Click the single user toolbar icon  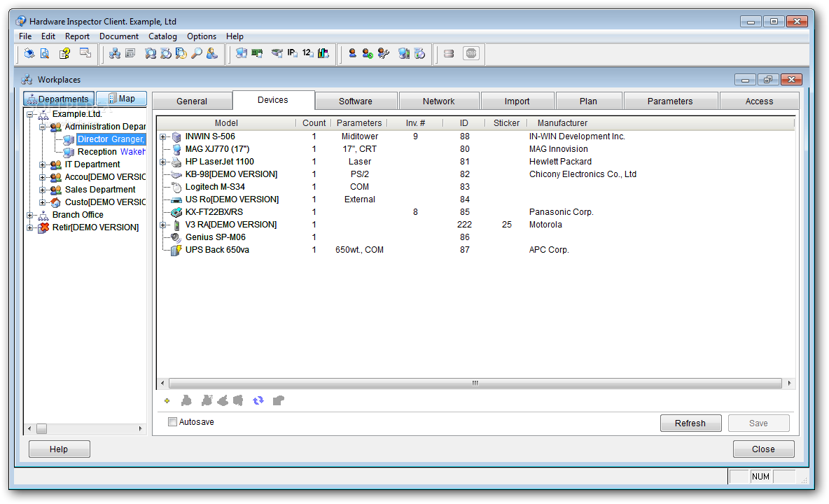coord(353,53)
